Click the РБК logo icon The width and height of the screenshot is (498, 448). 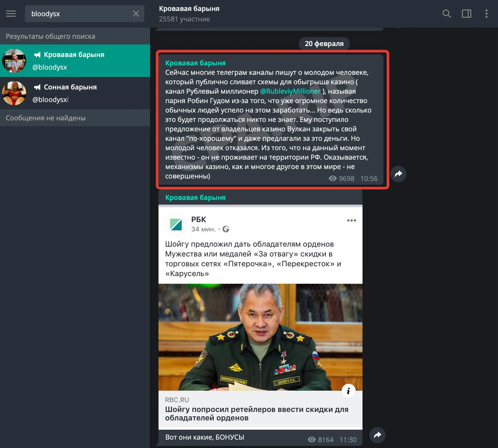point(176,224)
